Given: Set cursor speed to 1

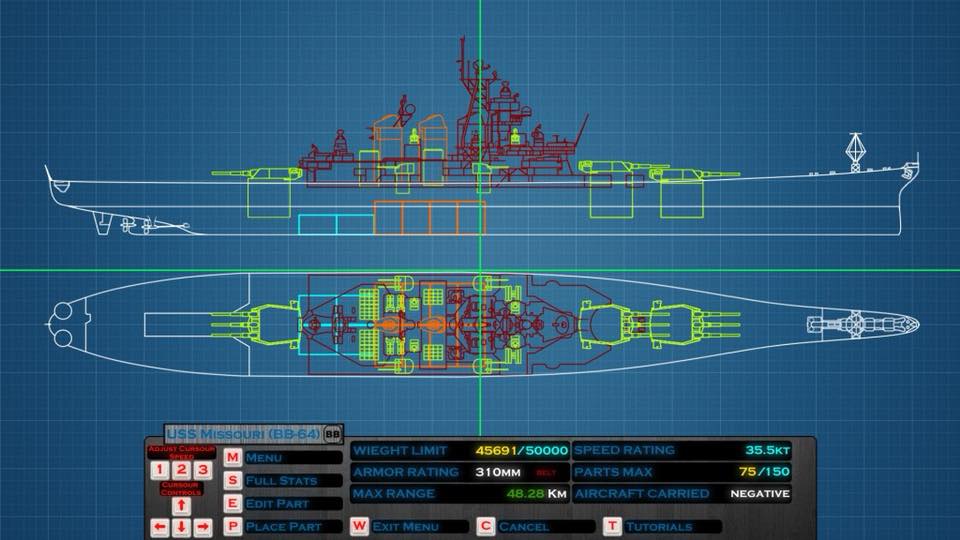Looking at the screenshot, I should (160, 470).
